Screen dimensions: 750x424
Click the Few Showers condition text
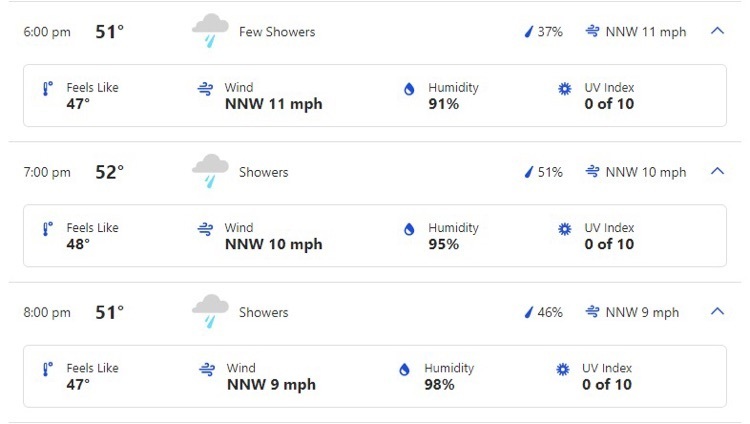pyautogui.click(x=277, y=32)
